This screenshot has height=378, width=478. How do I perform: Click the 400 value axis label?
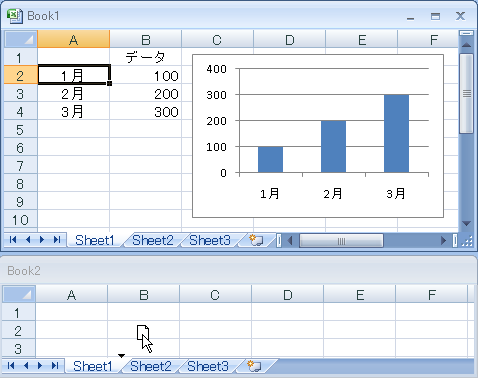[x=216, y=69]
